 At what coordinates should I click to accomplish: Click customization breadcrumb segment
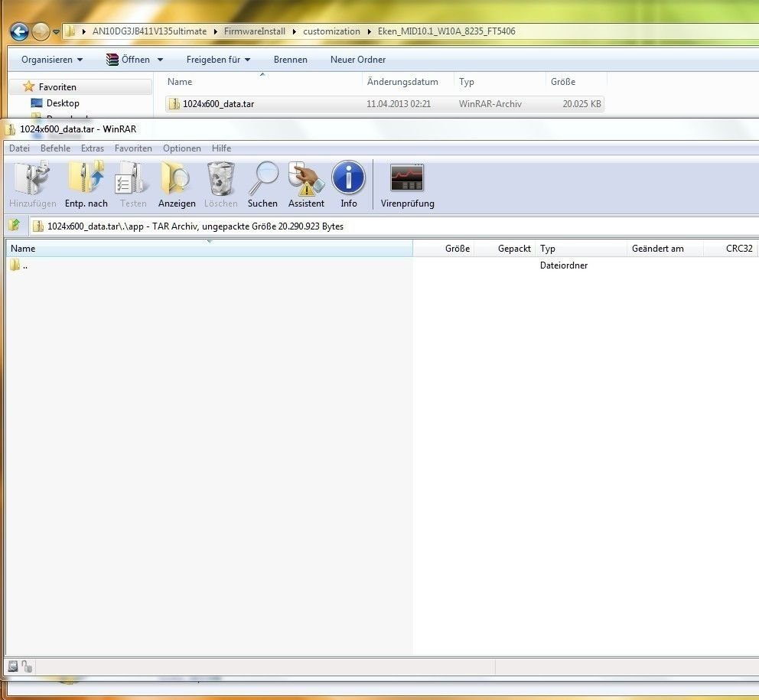(331, 31)
